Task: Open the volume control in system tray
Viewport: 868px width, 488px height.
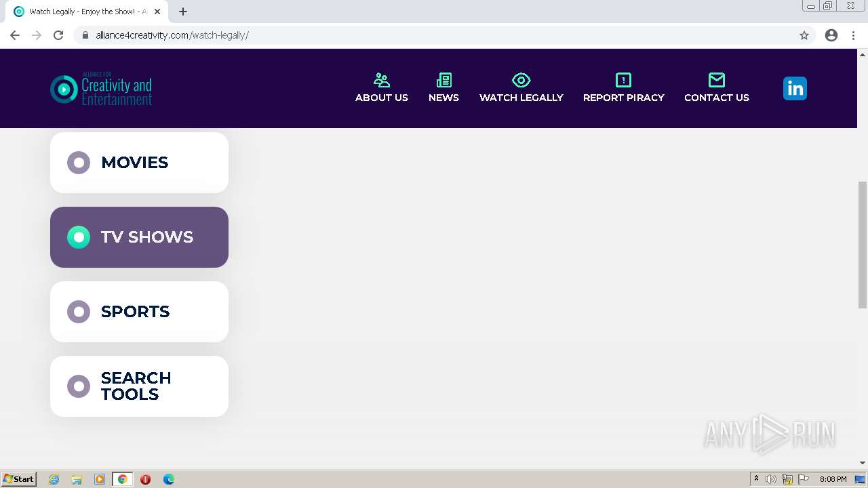Action: click(771, 479)
